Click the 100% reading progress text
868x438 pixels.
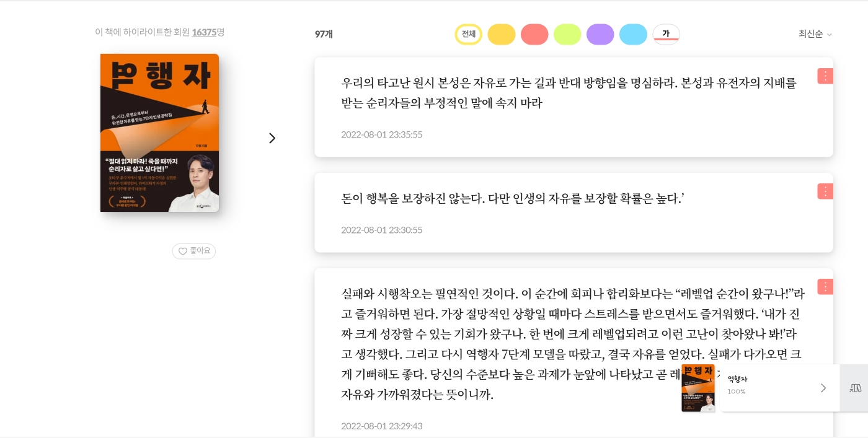click(x=737, y=392)
